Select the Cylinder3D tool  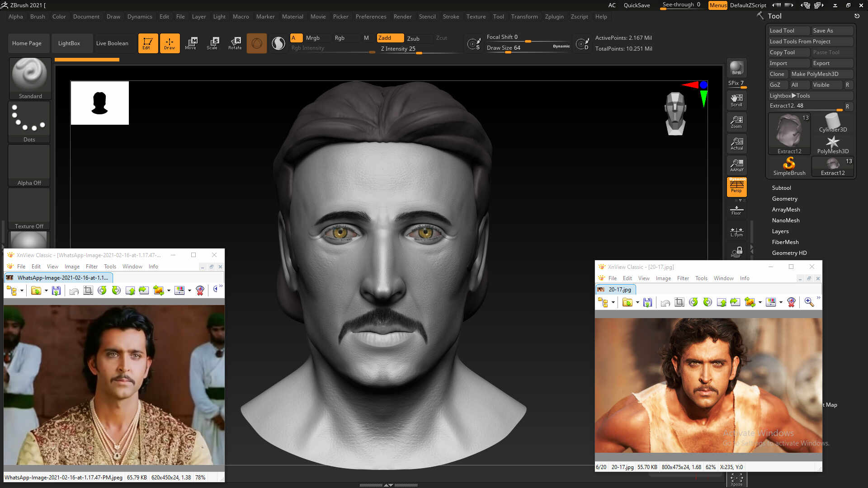pyautogui.click(x=833, y=123)
